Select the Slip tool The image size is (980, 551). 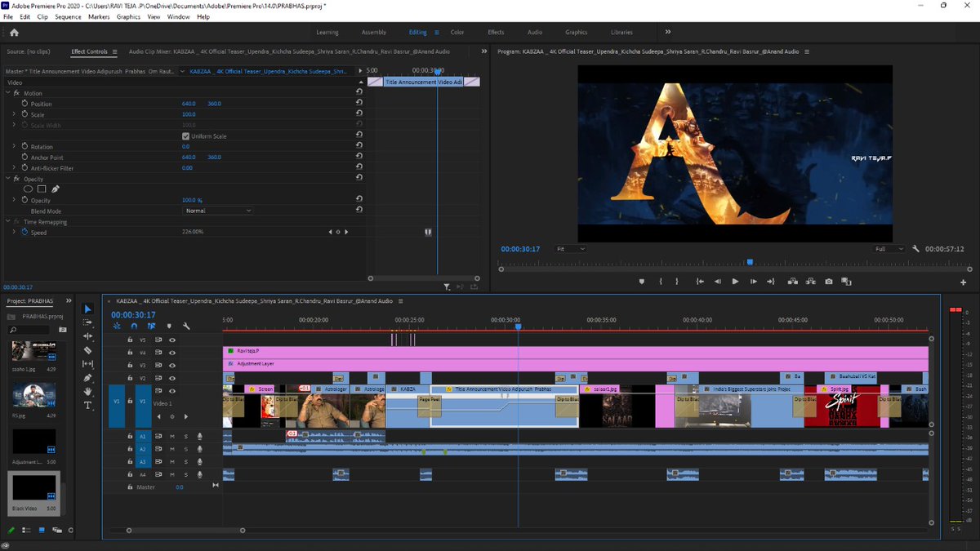coord(88,364)
